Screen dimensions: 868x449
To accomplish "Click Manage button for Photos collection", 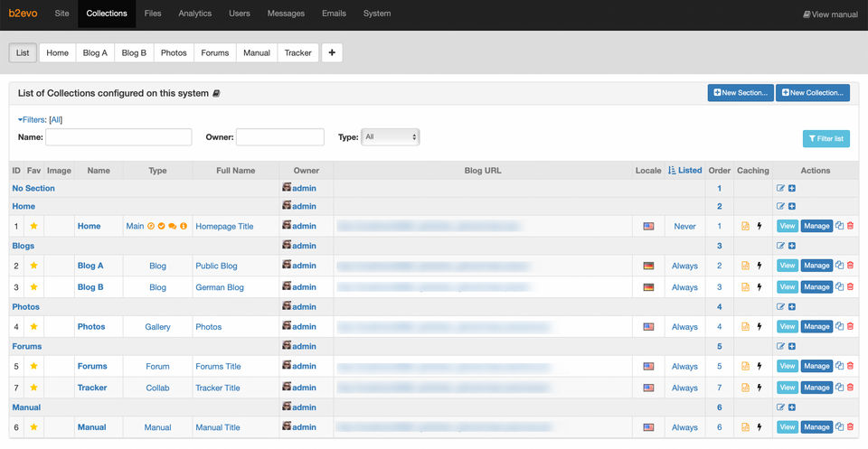I will coord(816,327).
